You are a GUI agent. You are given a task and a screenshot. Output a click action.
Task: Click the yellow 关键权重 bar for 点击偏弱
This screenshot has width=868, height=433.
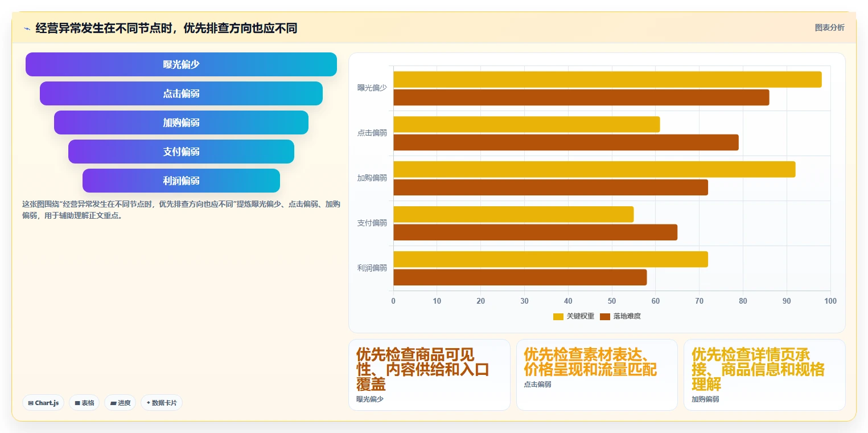[526, 125]
